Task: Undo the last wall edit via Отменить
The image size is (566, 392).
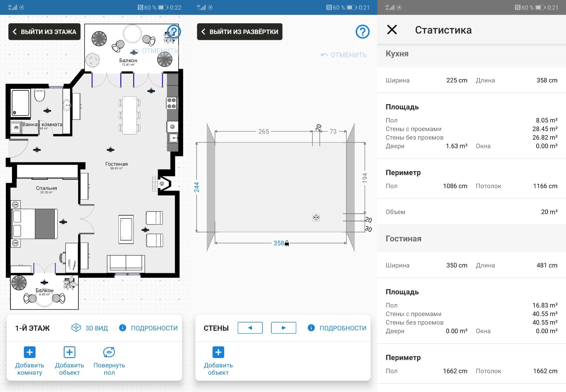Action: 344,55
